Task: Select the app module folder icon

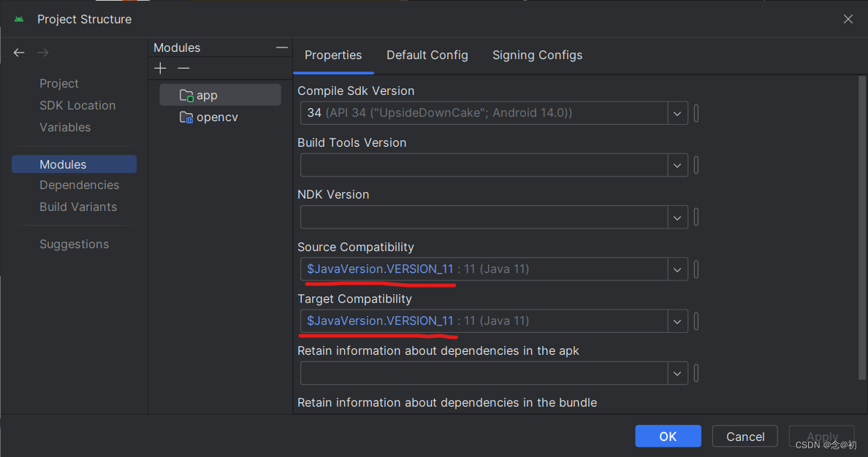Action: tap(186, 94)
